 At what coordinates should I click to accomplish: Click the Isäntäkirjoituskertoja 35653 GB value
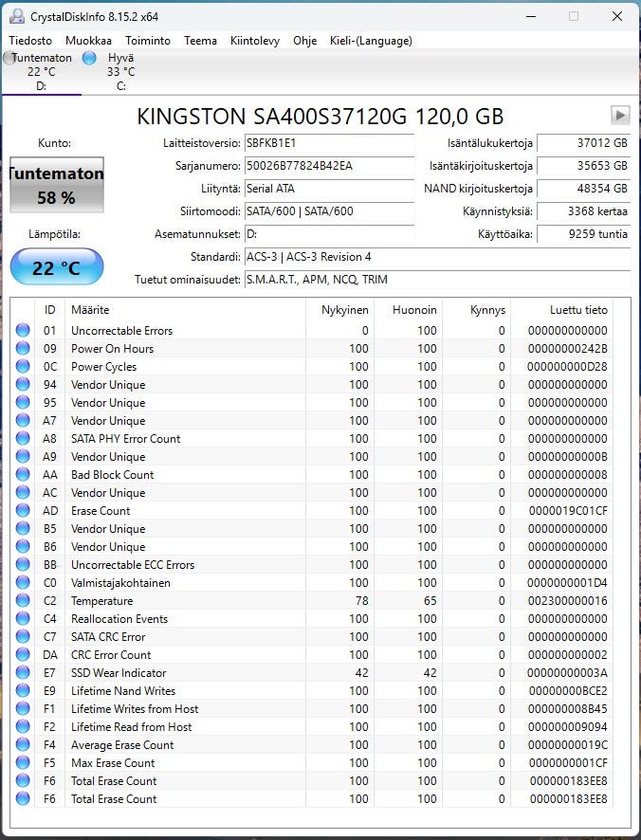[584, 166]
